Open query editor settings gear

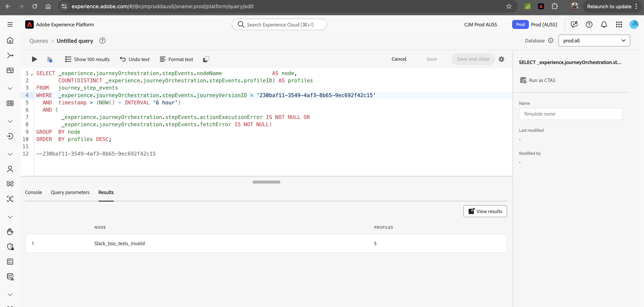pyautogui.click(x=501, y=59)
